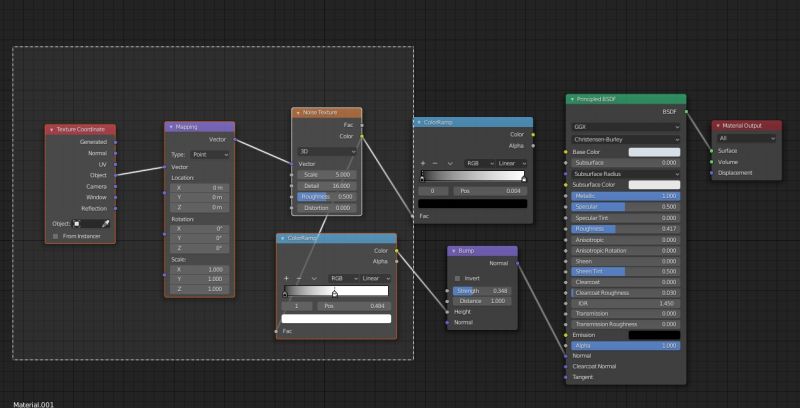The width and height of the screenshot is (800, 408).
Task: Click the Reflection output socket on Texture Coordinate
Action: pos(115,208)
